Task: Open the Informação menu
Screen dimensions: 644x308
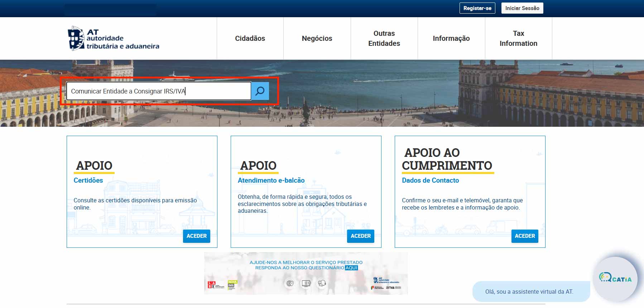Action: point(451,38)
